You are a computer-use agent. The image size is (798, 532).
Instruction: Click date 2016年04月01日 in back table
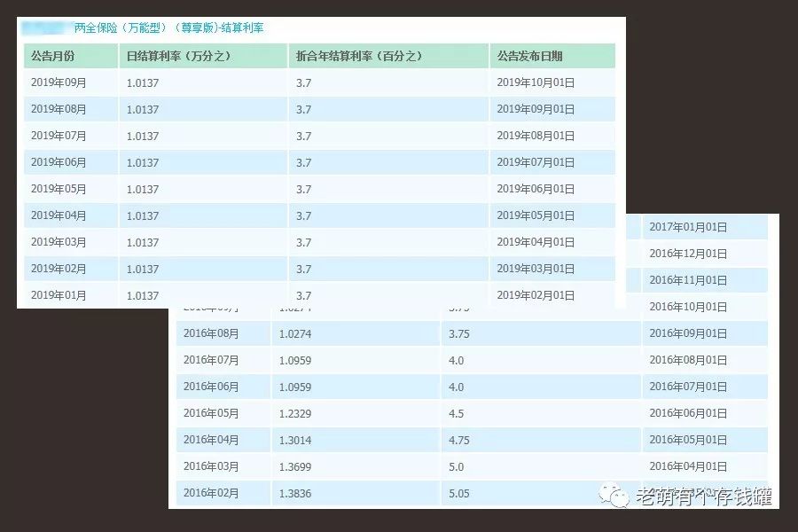(688, 466)
